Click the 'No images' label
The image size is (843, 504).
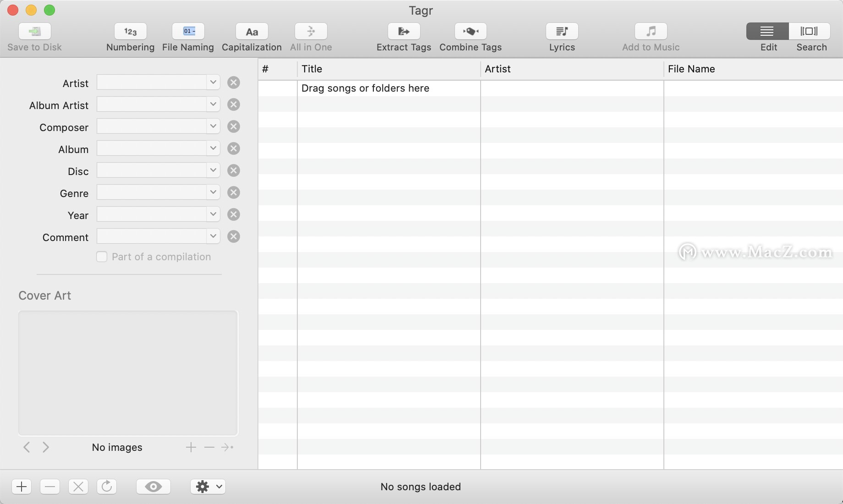click(x=117, y=447)
